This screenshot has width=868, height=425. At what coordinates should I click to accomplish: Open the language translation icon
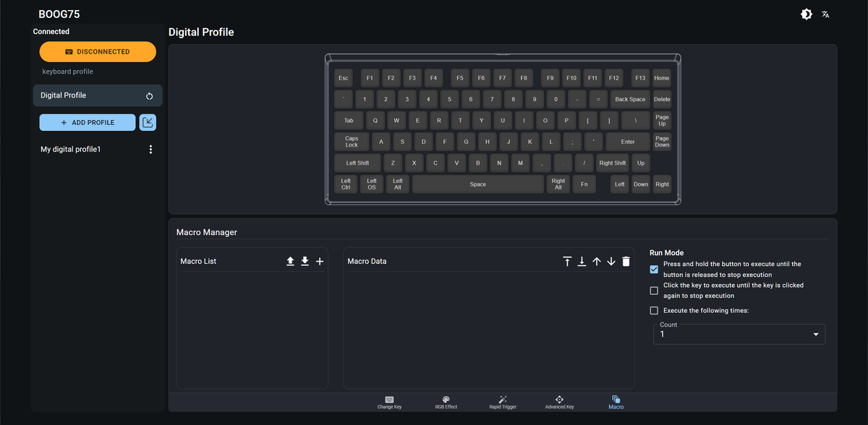[825, 14]
